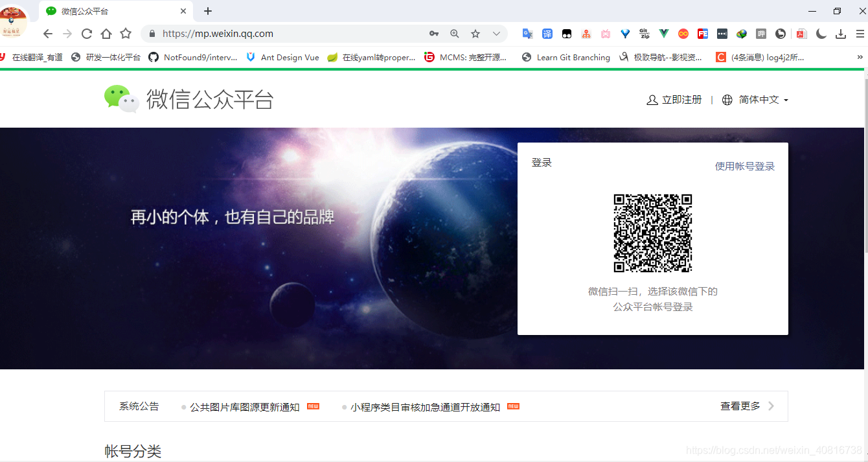
Task: Open the browser hamburger menu
Action: [860, 34]
